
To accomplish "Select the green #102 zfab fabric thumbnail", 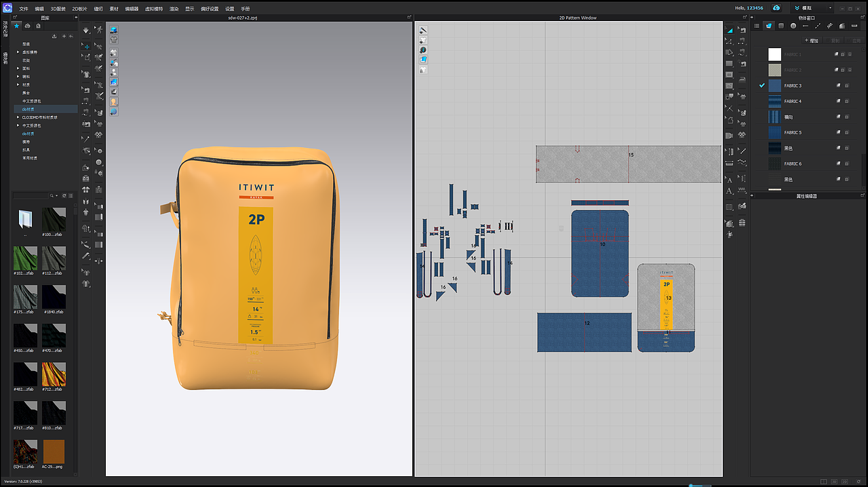I will (24, 258).
